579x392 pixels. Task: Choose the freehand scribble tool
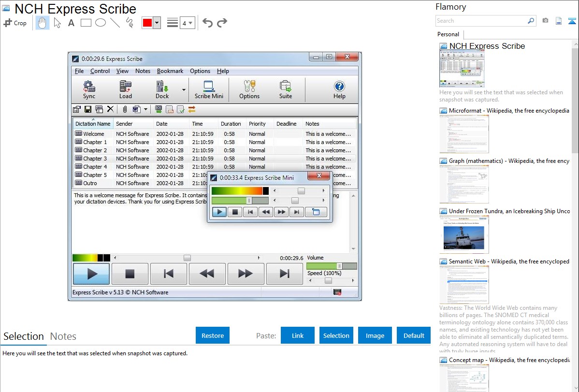pos(129,23)
